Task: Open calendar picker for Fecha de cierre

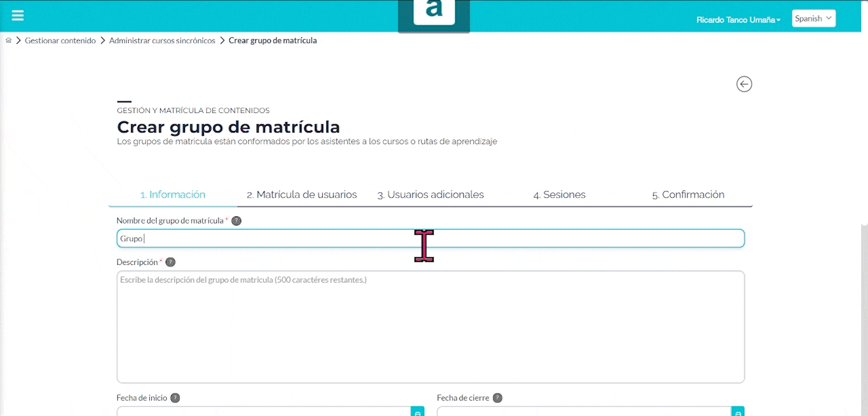Action: [738, 412]
